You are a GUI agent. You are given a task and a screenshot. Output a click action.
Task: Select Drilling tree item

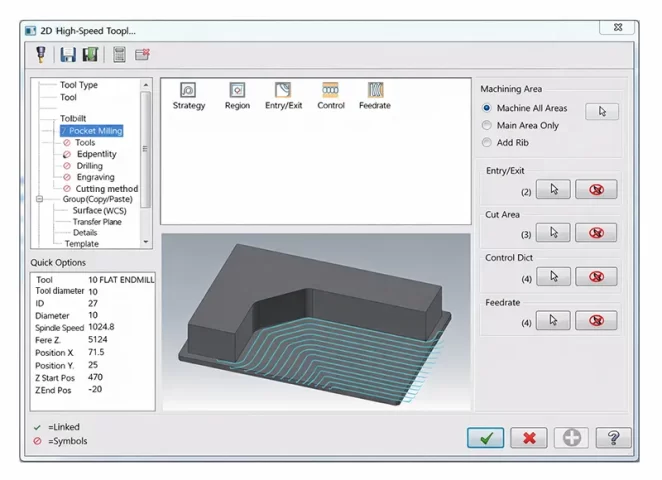tap(90, 165)
